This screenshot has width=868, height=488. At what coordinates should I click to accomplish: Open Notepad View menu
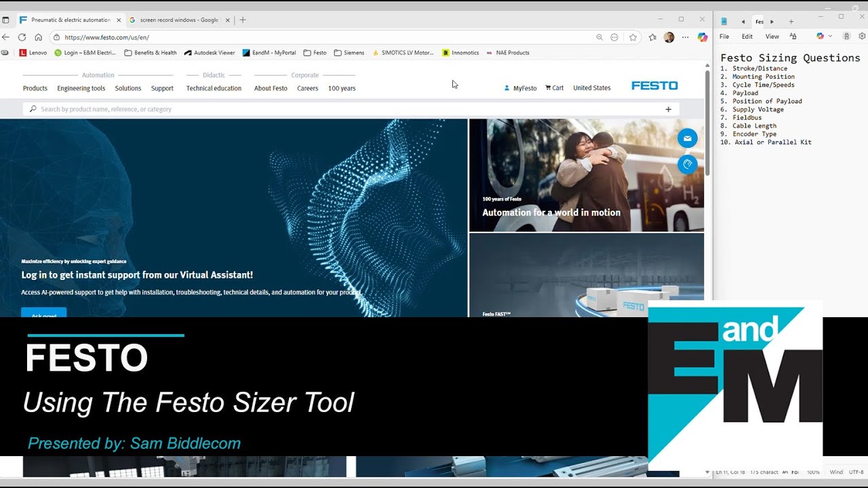coord(772,37)
